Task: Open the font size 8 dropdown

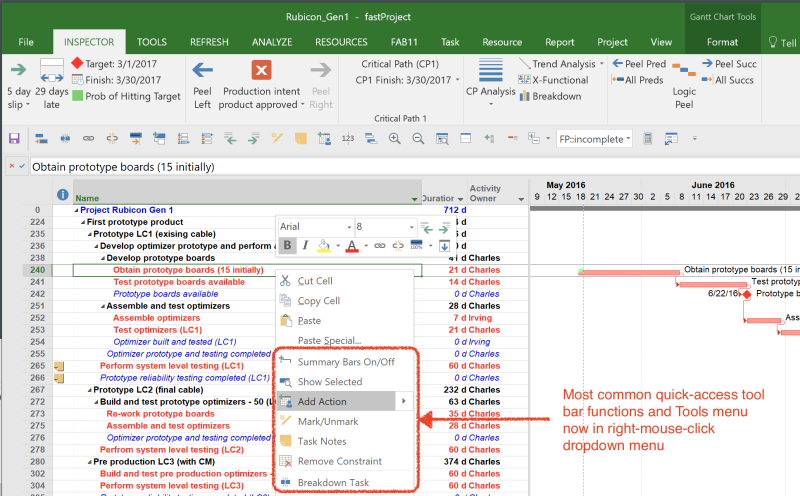Action: [x=411, y=227]
